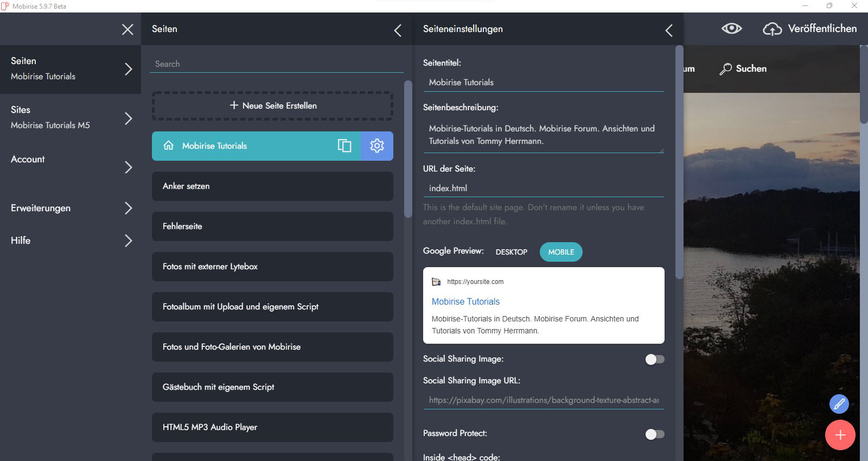
Task: Click the blue pencil edit button
Action: pos(839,404)
